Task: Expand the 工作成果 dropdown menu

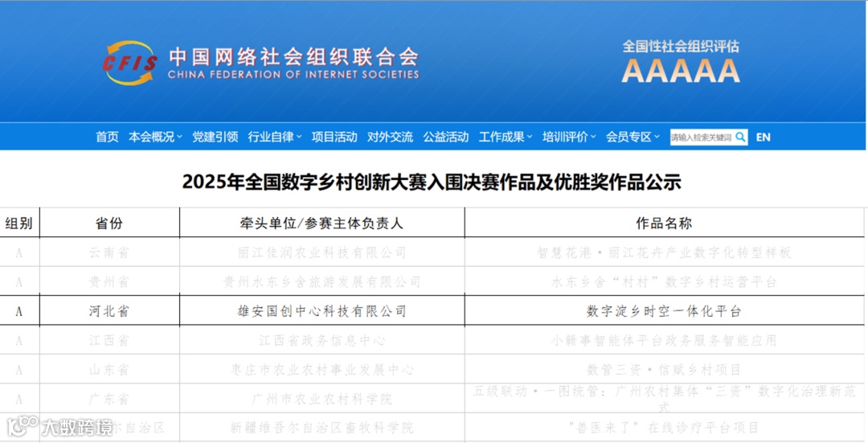Action: click(x=506, y=137)
